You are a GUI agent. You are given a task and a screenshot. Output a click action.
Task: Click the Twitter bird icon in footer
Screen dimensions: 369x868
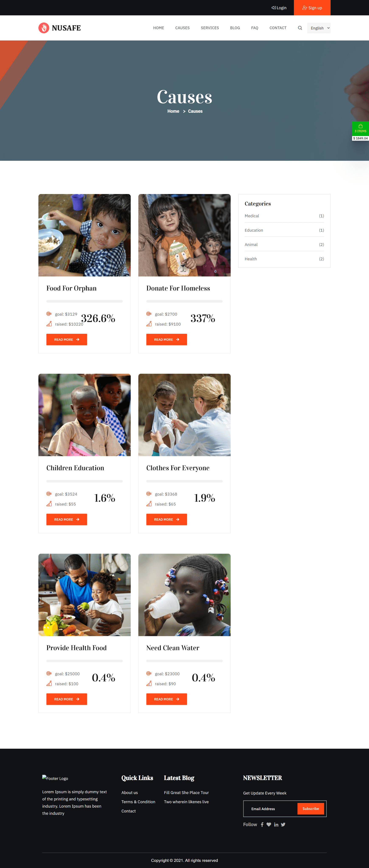(283, 825)
